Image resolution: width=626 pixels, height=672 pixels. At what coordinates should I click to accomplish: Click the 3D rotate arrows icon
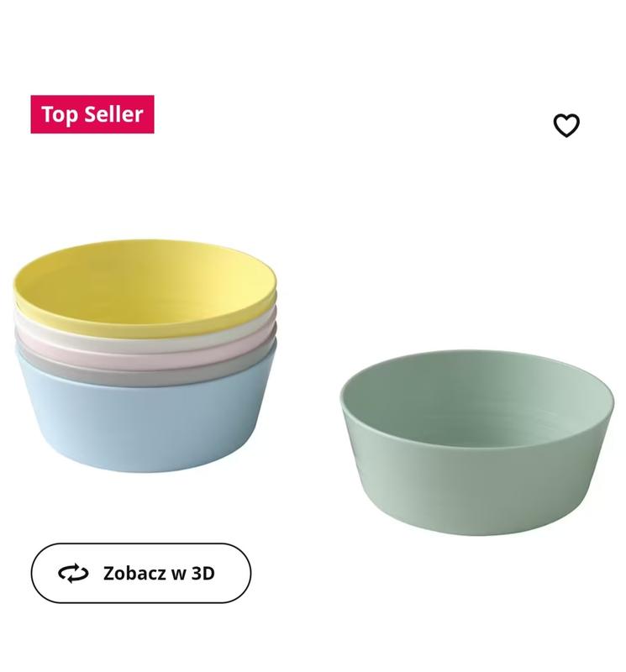[73, 573]
